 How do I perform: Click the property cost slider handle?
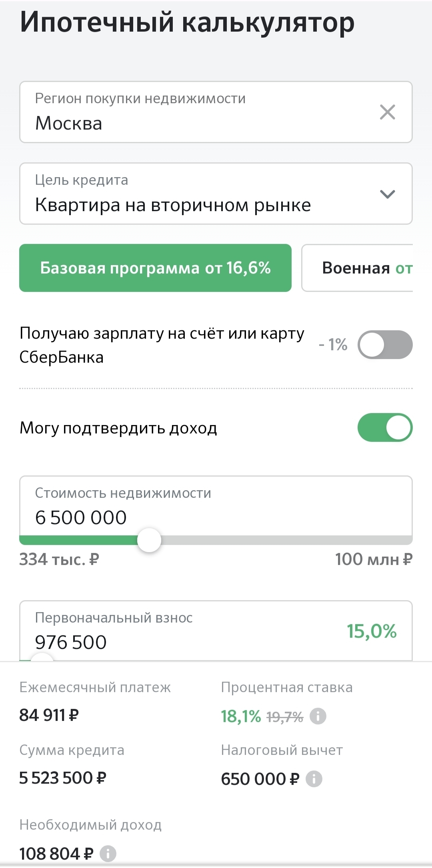click(x=149, y=540)
